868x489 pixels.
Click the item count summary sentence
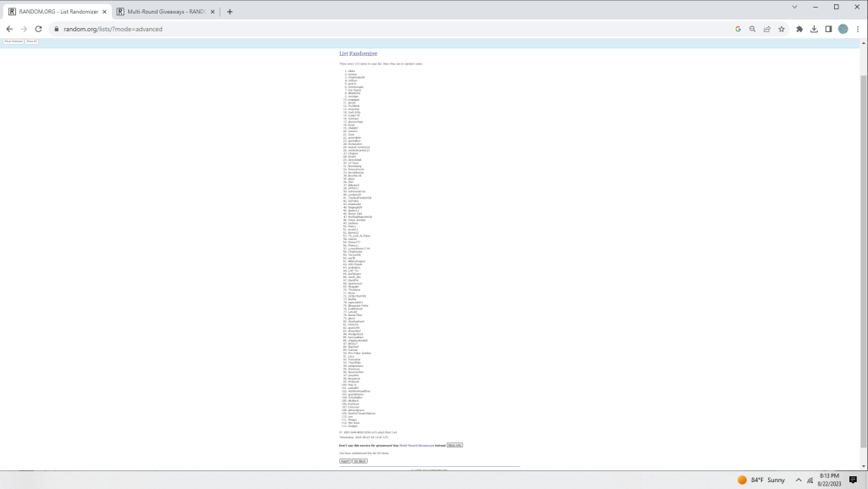click(381, 64)
